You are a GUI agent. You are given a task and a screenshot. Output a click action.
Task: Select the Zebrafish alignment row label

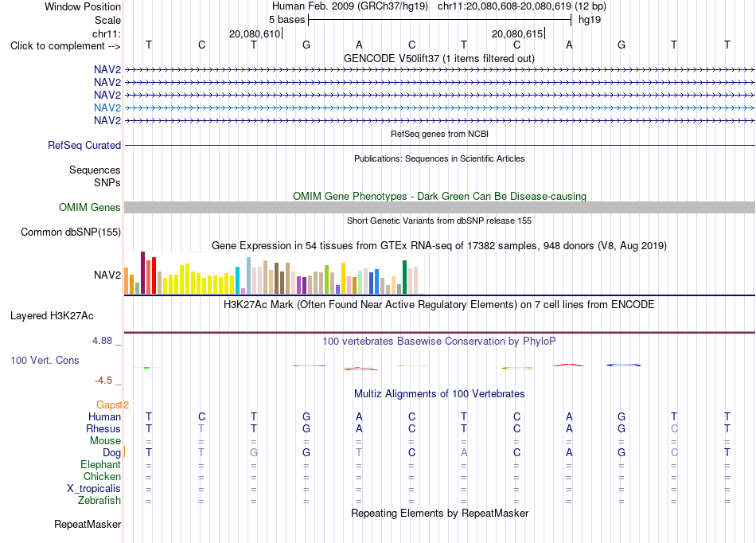coord(99,501)
